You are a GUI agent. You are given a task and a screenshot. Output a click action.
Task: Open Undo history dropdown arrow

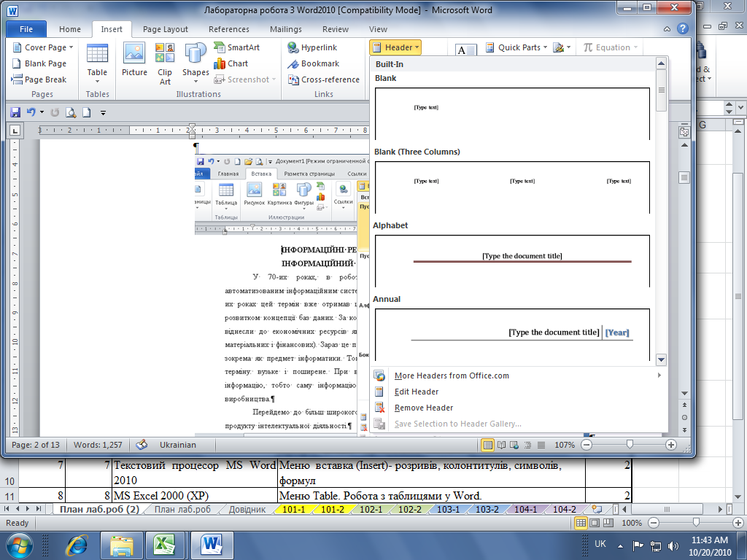[x=42, y=112]
